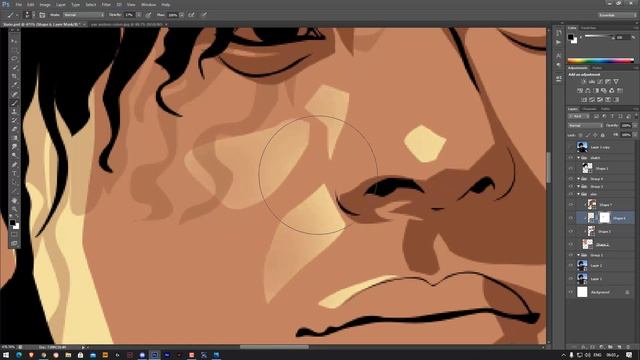Screen dimensions: 640x360
Task: Open the File menu
Action: tap(19, 4)
